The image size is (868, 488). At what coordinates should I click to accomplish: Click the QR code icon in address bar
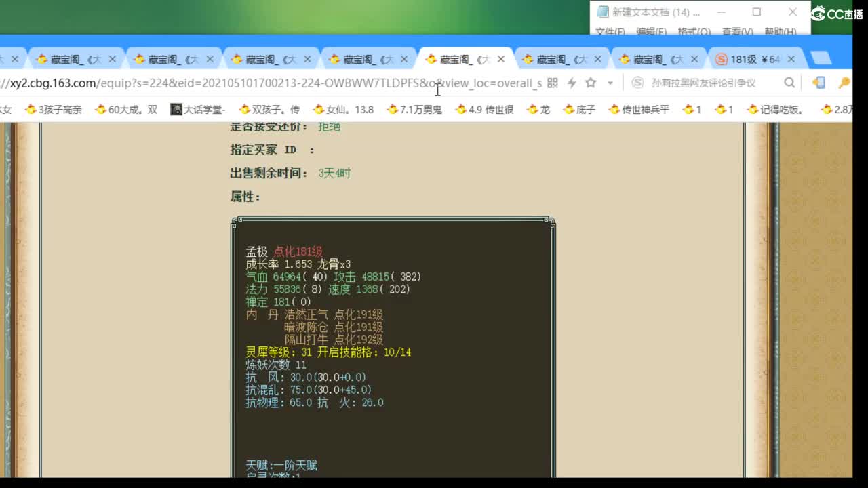tap(553, 83)
